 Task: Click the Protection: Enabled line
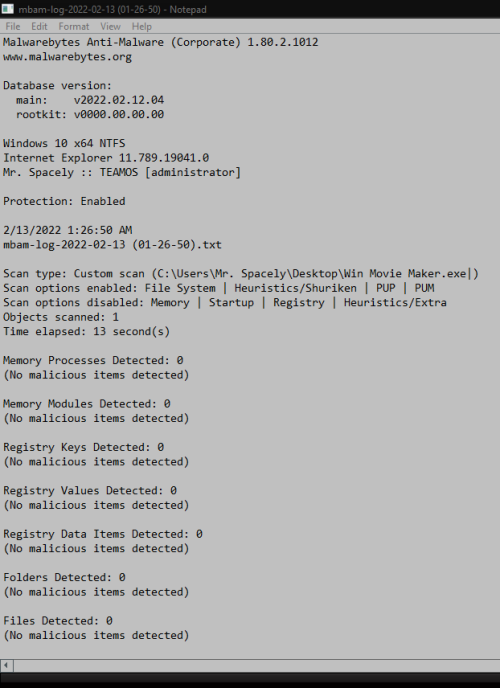(x=64, y=201)
